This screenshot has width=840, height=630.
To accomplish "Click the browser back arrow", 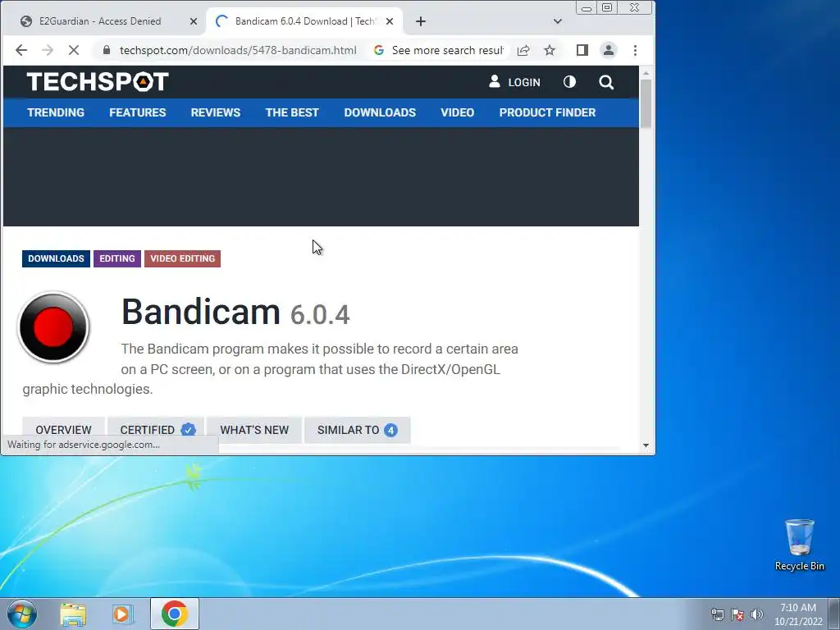I will [x=21, y=50].
